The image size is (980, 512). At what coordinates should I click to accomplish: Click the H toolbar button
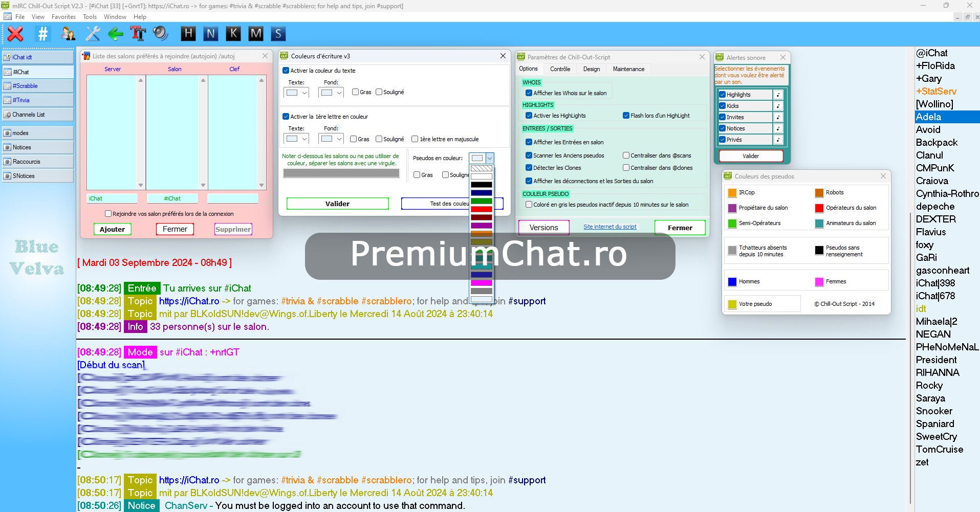pos(188,34)
